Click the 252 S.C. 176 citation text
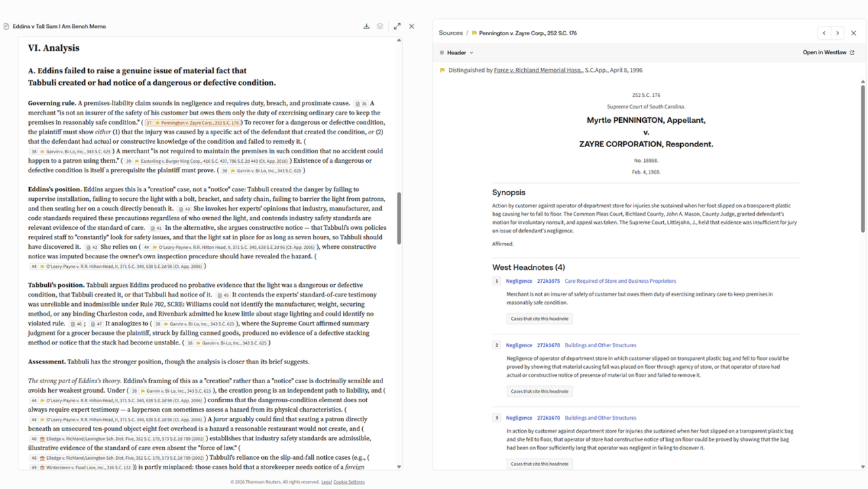 [x=646, y=96]
